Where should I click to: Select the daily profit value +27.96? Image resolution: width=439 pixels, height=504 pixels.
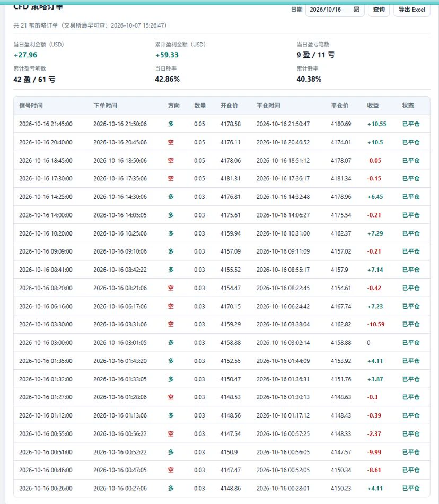click(25, 55)
